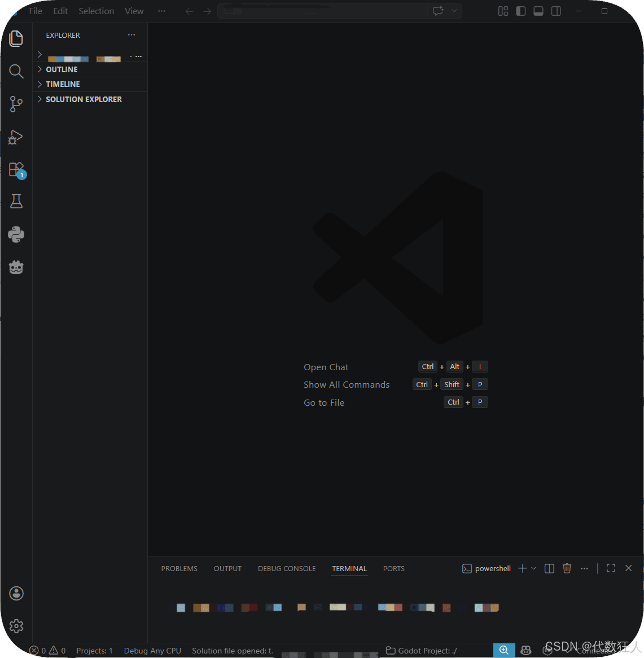The image size is (644, 658).
Task: Open the Explorer view in activity bar
Action: (x=16, y=38)
